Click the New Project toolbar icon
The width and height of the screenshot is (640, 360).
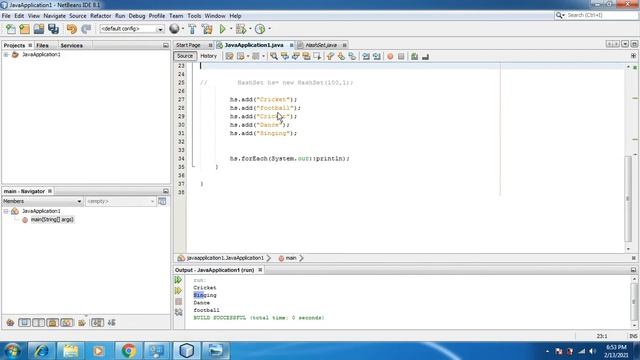[x=24, y=29]
